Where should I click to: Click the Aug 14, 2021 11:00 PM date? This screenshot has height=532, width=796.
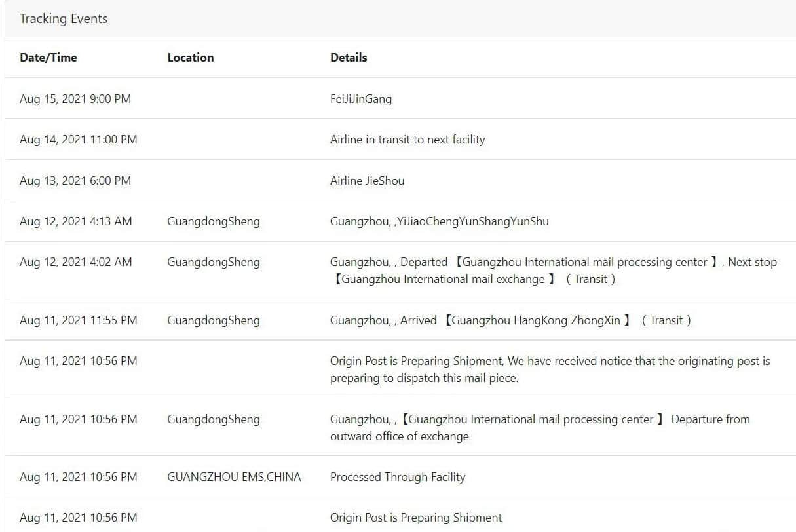click(x=78, y=140)
